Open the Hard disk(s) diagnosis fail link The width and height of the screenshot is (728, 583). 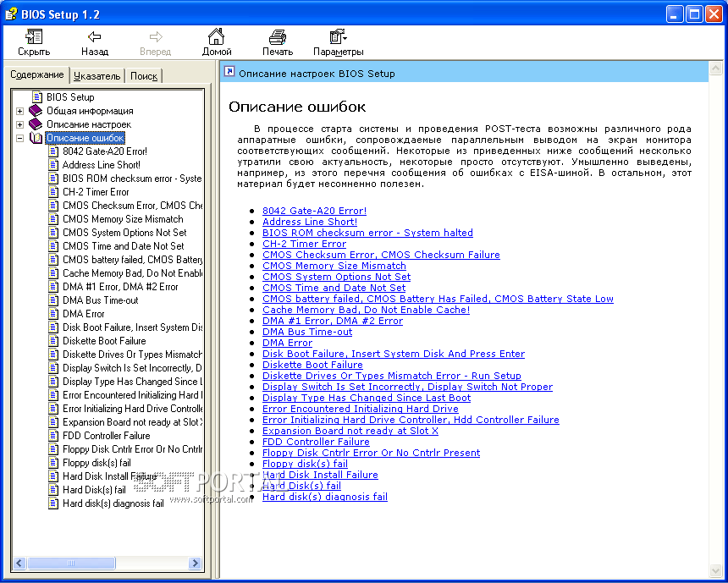(325, 497)
